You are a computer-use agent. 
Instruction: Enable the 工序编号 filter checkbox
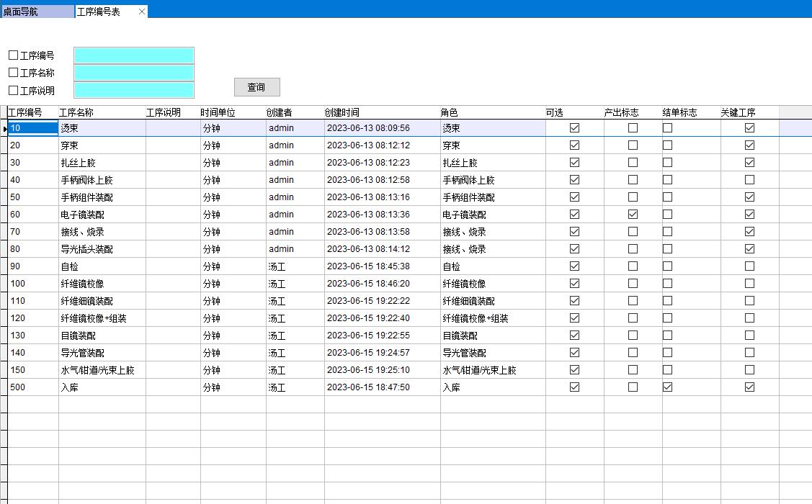(x=13, y=55)
